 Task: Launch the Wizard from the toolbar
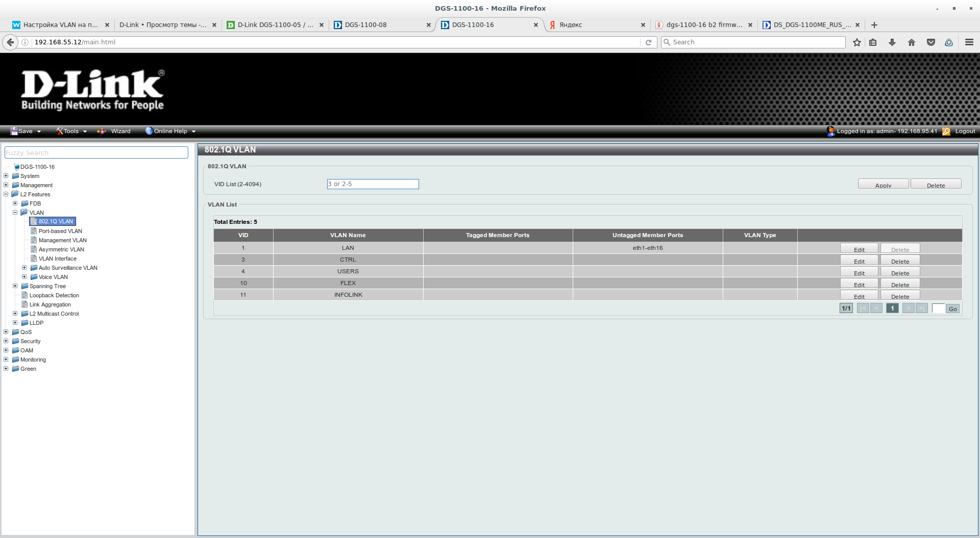coord(120,131)
